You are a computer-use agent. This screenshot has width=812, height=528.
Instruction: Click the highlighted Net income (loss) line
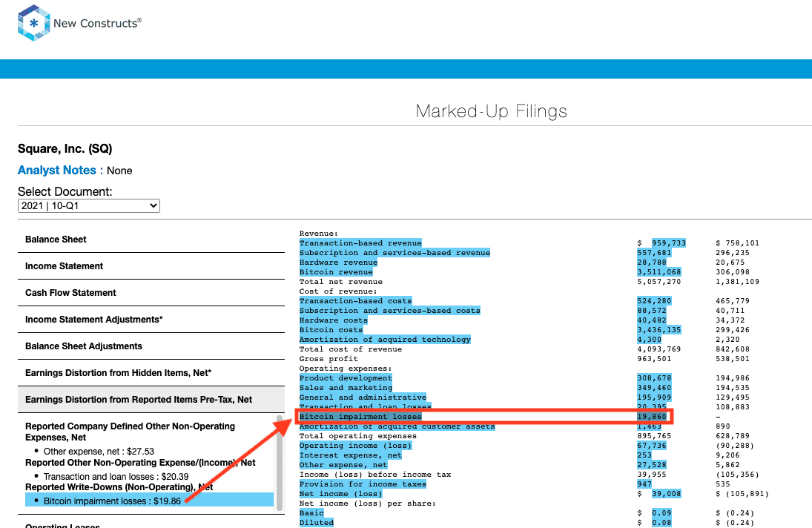pyautogui.click(x=341, y=494)
